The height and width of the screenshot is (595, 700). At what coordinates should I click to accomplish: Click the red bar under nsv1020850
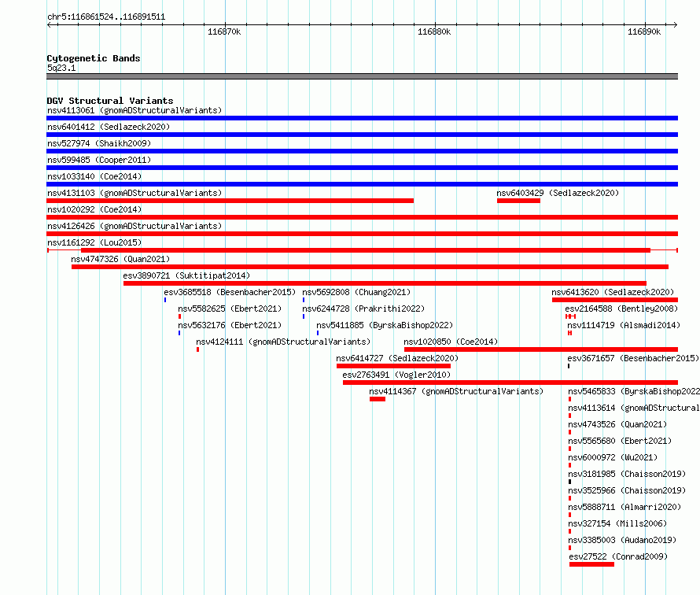[541, 349]
